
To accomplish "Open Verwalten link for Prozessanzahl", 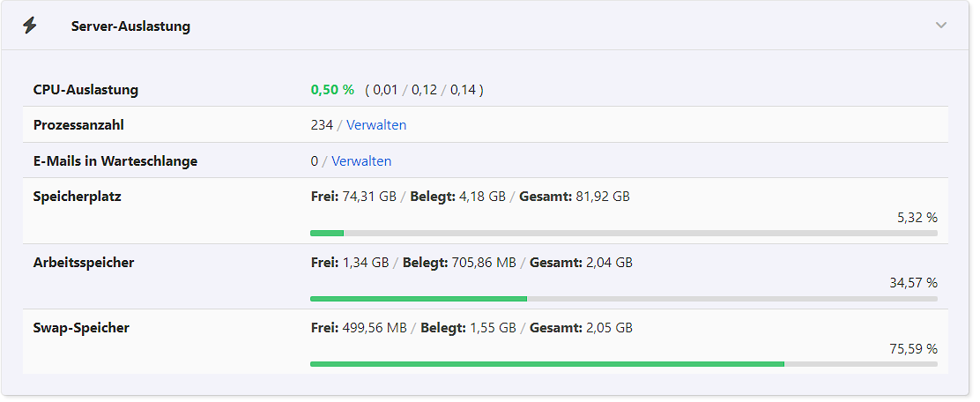I will point(376,125).
